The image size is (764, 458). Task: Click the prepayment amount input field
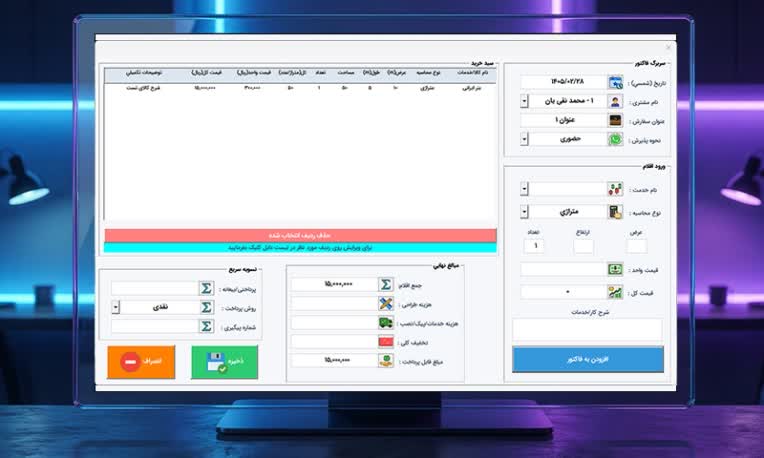click(155, 288)
